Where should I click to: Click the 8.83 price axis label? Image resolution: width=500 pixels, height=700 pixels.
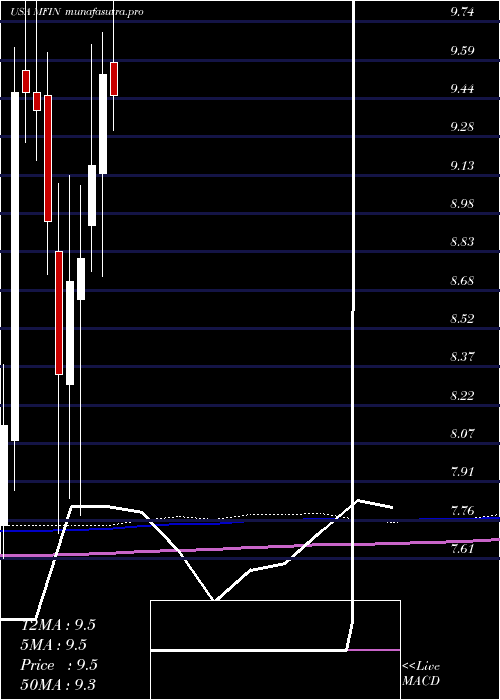click(x=462, y=242)
